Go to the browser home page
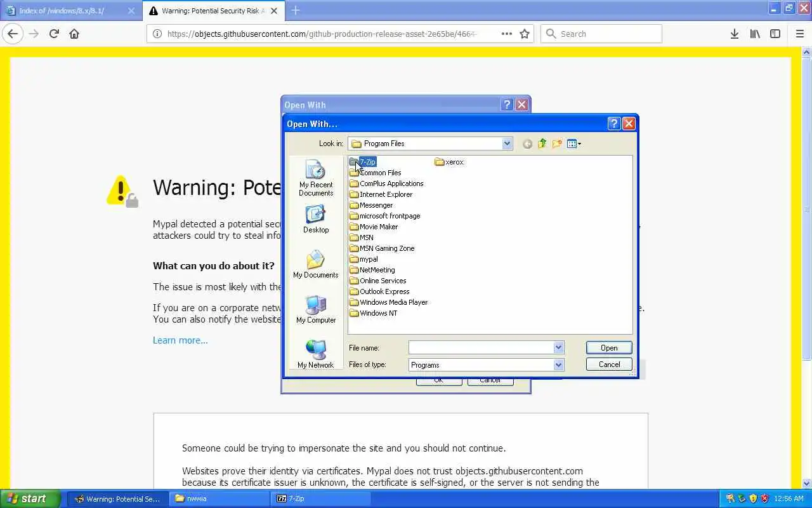The height and width of the screenshot is (508, 812). (x=74, y=34)
